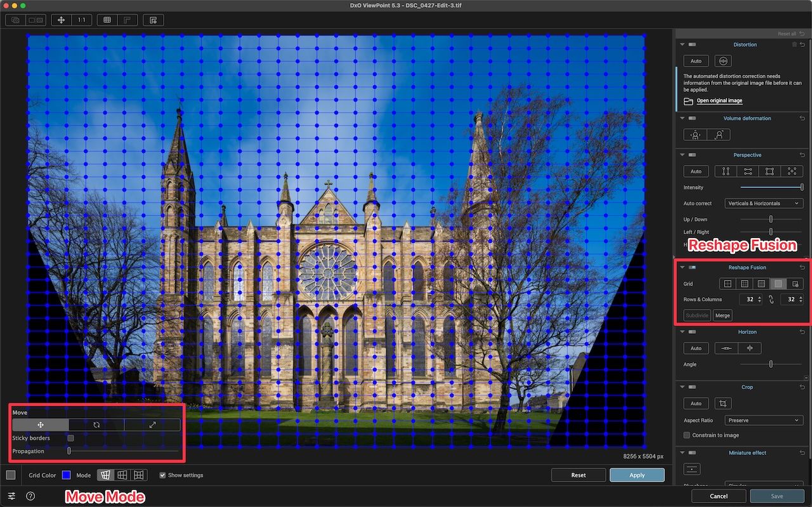Choose the highlighted densest grid preset
Image resolution: width=812 pixels, height=507 pixels.
pos(778,284)
